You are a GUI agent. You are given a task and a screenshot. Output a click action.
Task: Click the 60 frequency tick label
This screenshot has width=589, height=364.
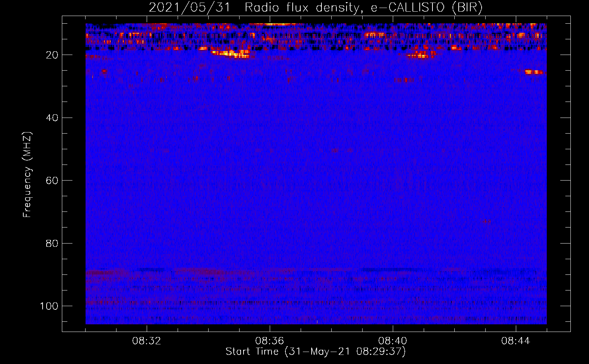52,181
